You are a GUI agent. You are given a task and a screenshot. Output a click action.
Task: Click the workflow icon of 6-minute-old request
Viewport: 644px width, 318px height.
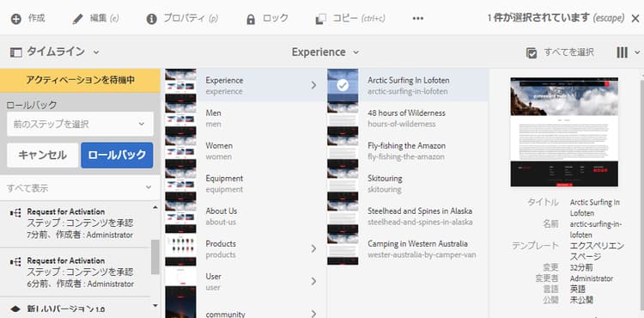click(15, 261)
